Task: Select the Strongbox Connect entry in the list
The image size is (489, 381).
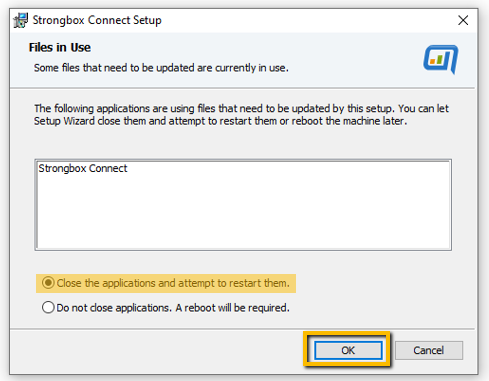Action: (x=83, y=168)
